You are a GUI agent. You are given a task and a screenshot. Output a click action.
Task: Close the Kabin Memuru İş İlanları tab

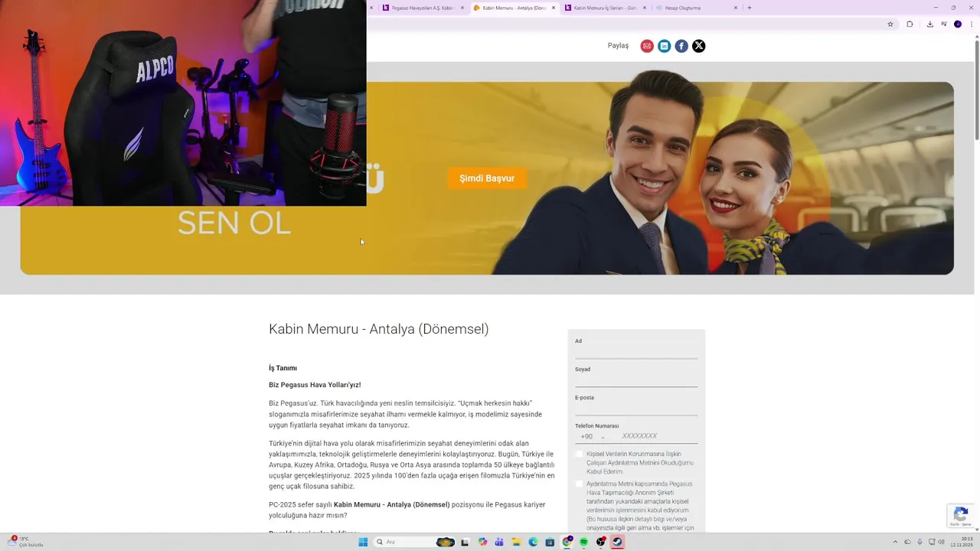pos(645,8)
